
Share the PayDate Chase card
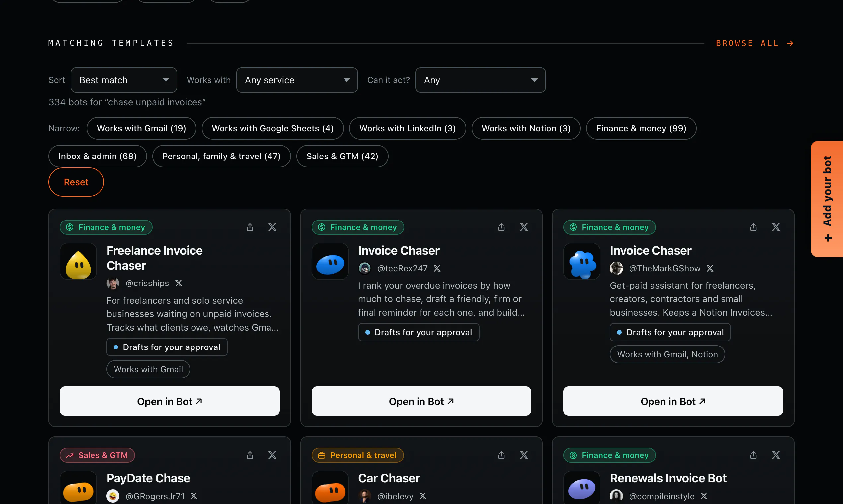(250, 455)
